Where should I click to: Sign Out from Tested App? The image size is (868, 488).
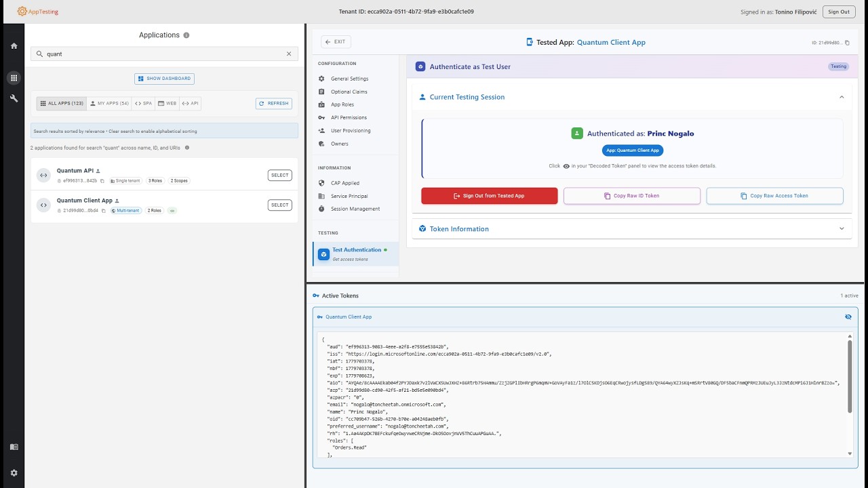[x=490, y=196]
